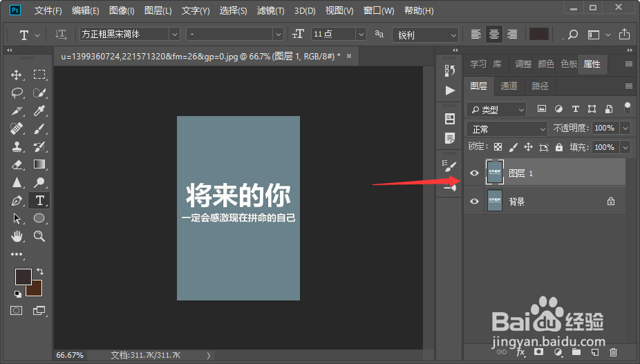The height and width of the screenshot is (364, 640).
Task: Select the Ellipse shape tool
Action: pos(39,218)
